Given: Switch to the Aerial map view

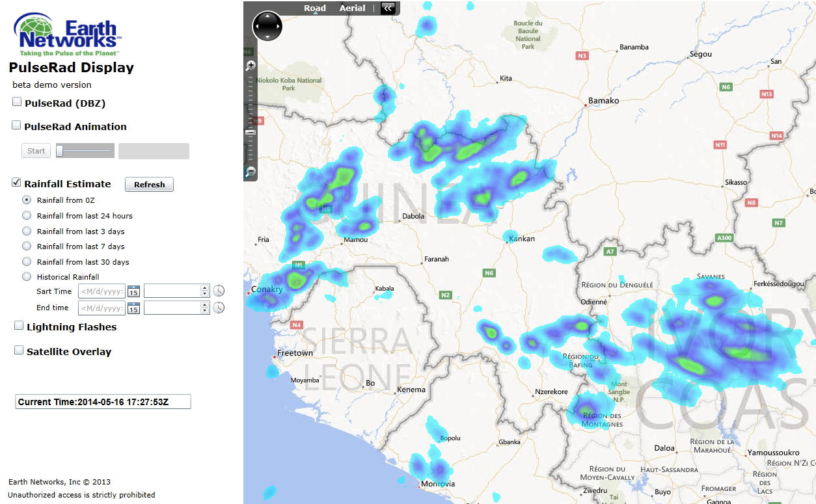Looking at the screenshot, I should 352,8.
